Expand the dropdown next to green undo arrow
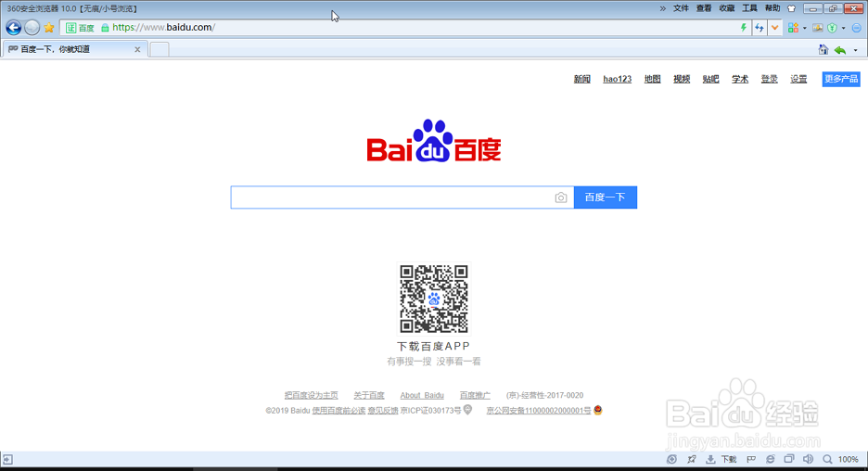 tap(855, 50)
